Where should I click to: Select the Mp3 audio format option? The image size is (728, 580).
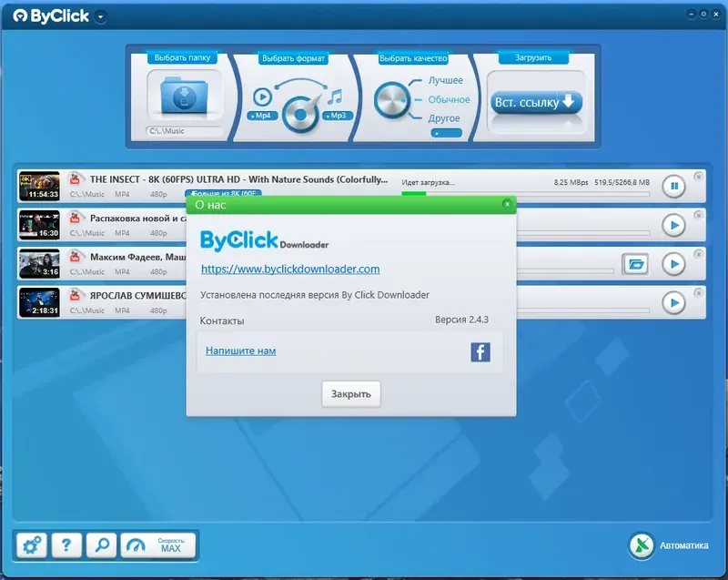pyautogui.click(x=338, y=116)
